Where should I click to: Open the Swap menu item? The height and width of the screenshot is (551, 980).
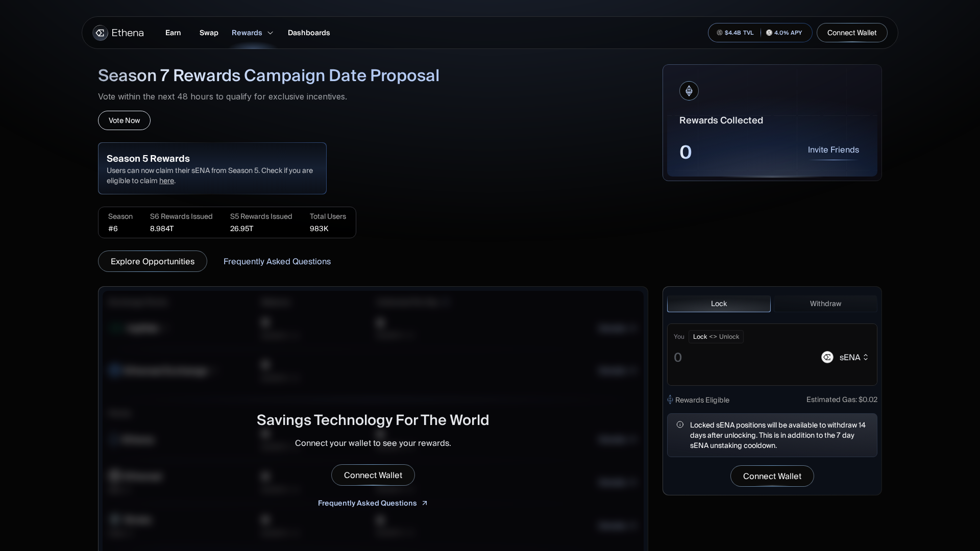pyautogui.click(x=209, y=33)
